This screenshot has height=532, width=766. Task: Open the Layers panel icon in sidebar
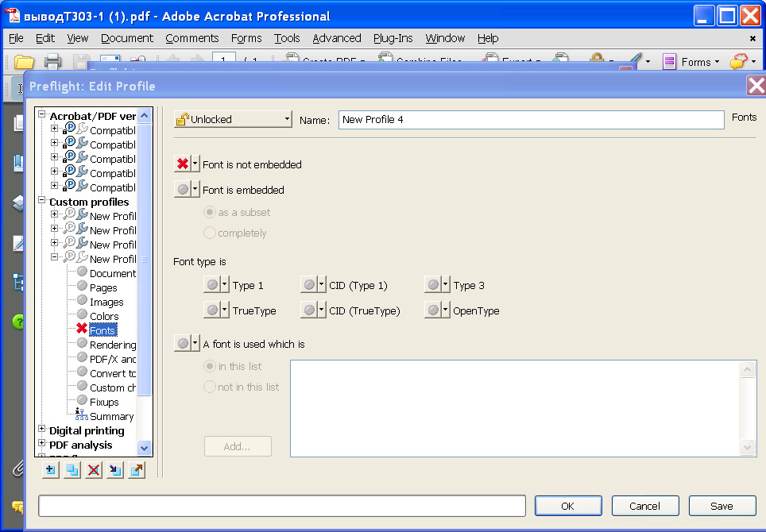click(x=18, y=203)
